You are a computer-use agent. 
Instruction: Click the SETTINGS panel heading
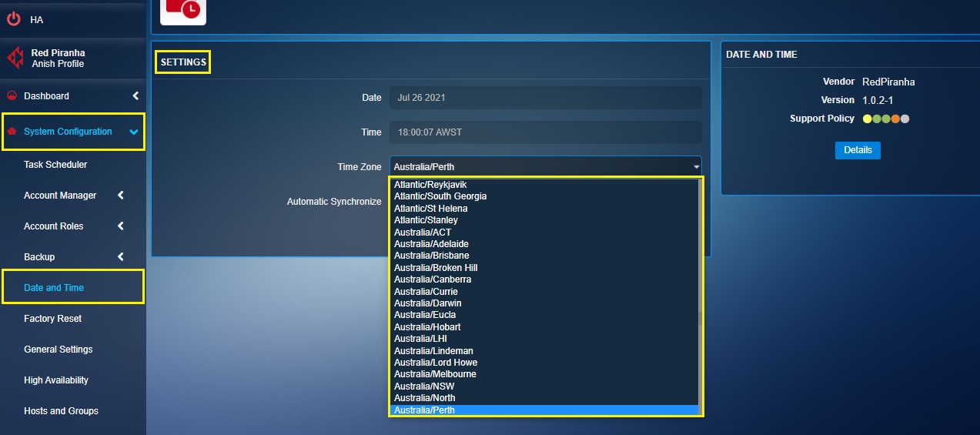[x=183, y=62]
